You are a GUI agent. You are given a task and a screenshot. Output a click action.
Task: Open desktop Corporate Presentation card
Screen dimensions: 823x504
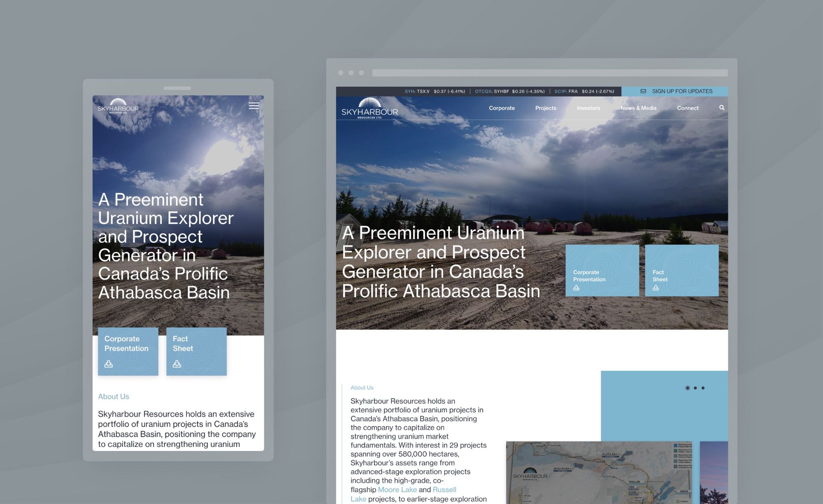click(602, 270)
